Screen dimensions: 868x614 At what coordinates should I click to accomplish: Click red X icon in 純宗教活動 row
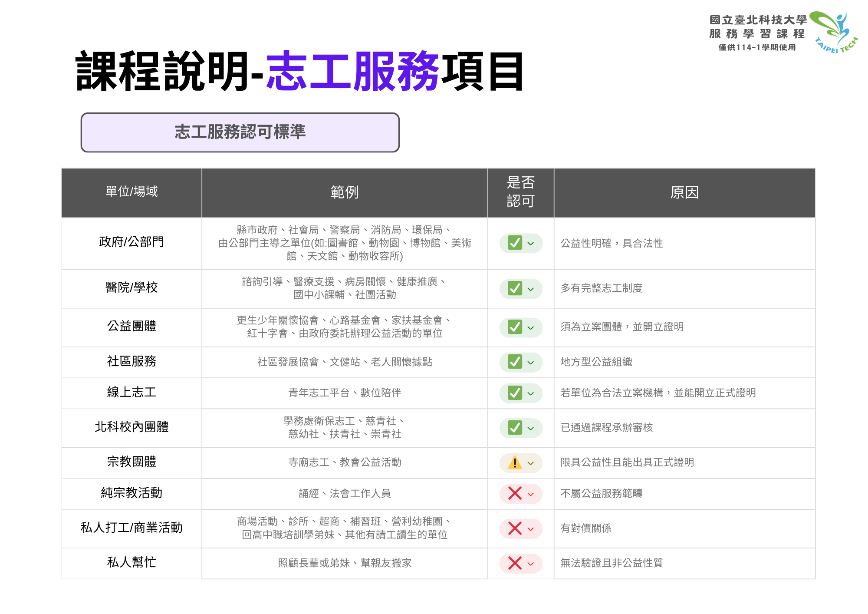[515, 493]
